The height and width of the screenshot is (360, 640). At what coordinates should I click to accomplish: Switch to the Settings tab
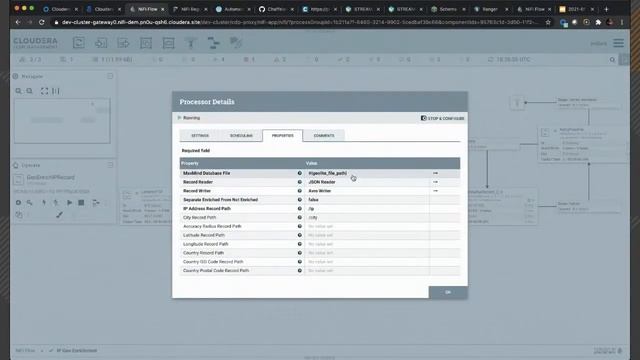pos(200,136)
